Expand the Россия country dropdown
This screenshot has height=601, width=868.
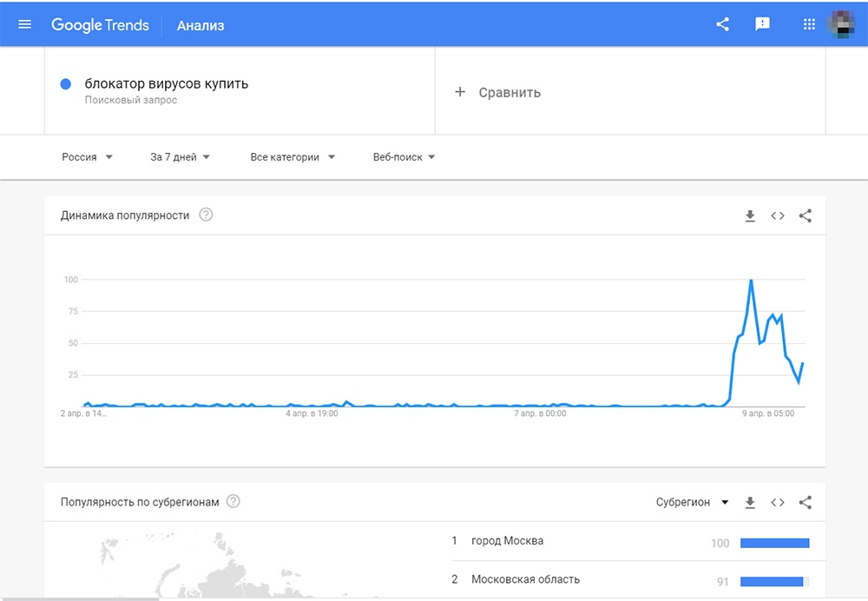(x=88, y=157)
